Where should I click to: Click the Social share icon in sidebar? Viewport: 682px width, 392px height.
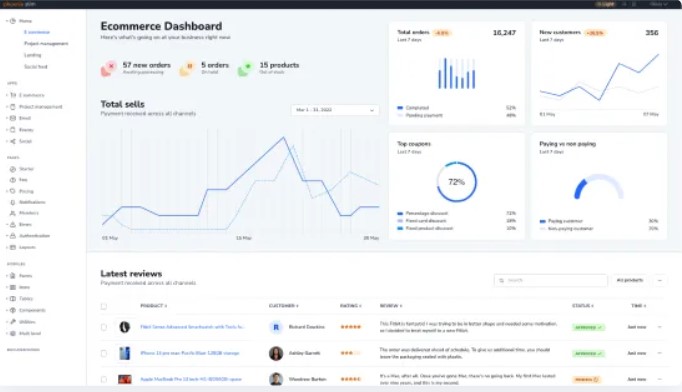tap(13, 141)
